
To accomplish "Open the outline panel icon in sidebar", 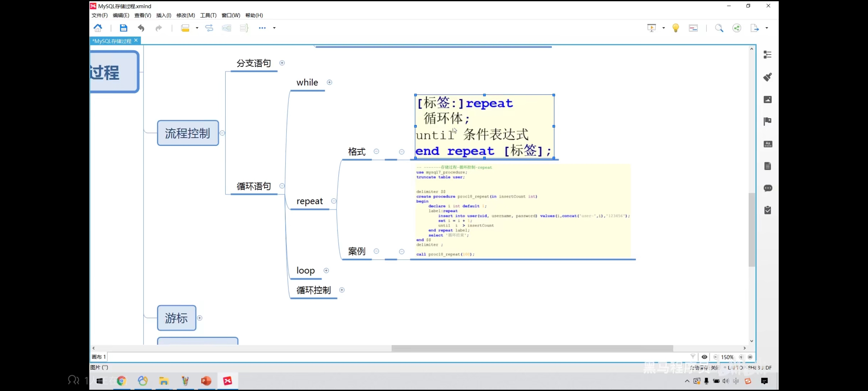I will point(767,55).
